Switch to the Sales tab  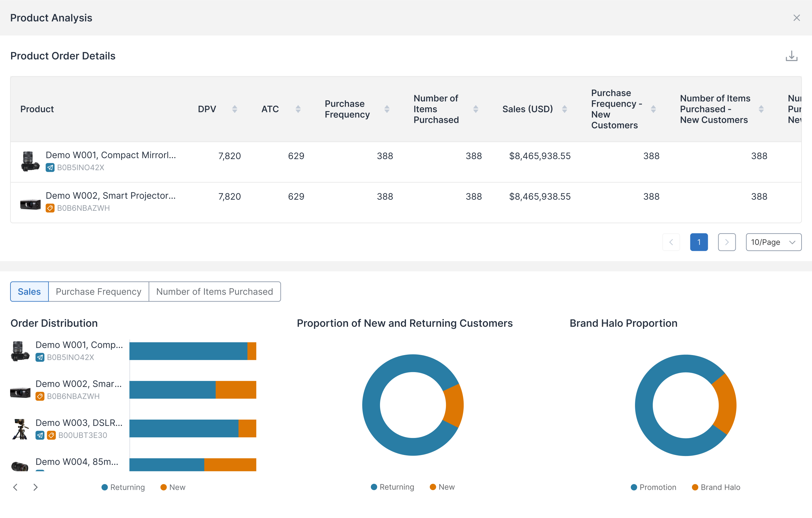click(x=29, y=291)
